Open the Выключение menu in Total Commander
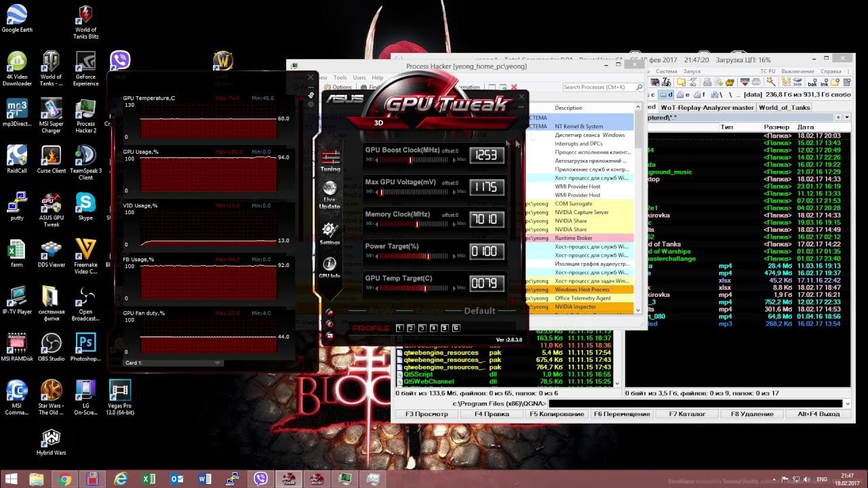 pos(797,71)
